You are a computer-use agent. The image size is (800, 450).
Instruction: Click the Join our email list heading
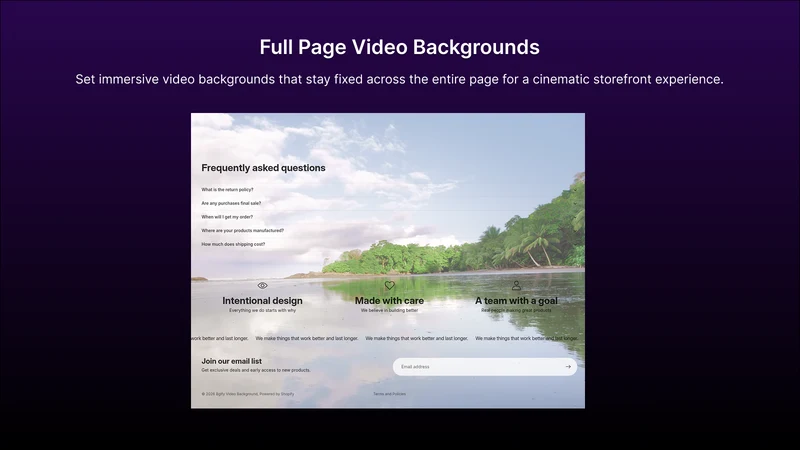232,361
